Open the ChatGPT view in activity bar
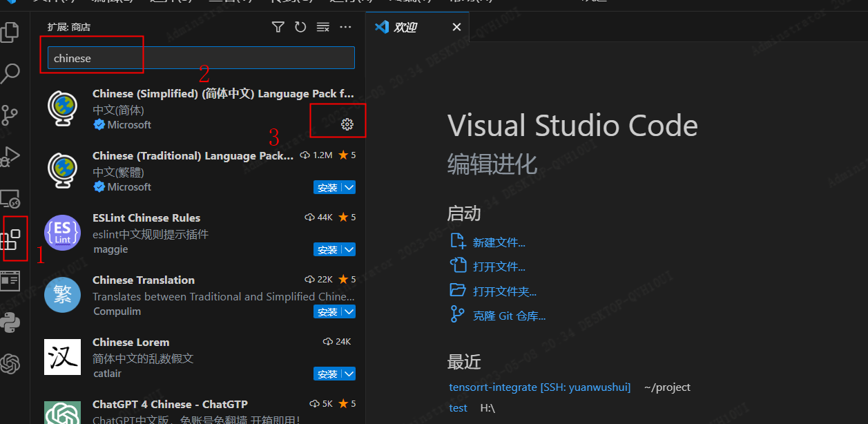Viewport: 868px width, 424px height. (10, 364)
